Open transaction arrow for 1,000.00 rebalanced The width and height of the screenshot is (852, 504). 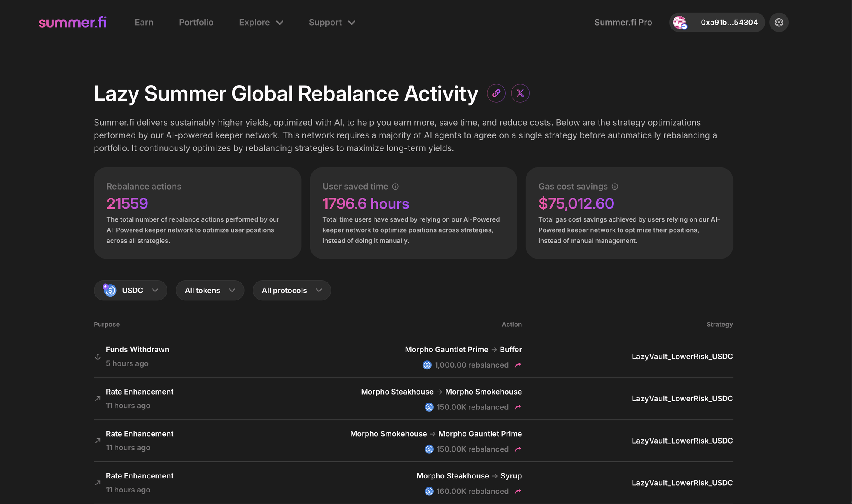pyautogui.click(x=518, y=365)
